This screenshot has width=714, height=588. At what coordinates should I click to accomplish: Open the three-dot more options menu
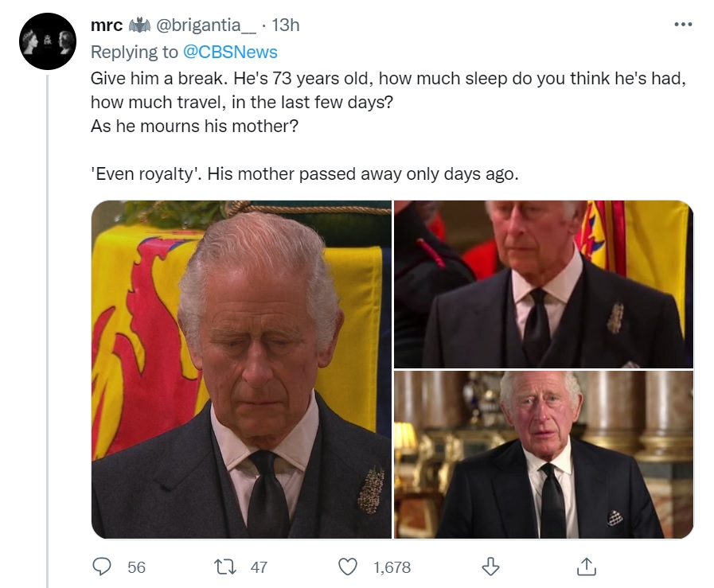tap(683, 25)
